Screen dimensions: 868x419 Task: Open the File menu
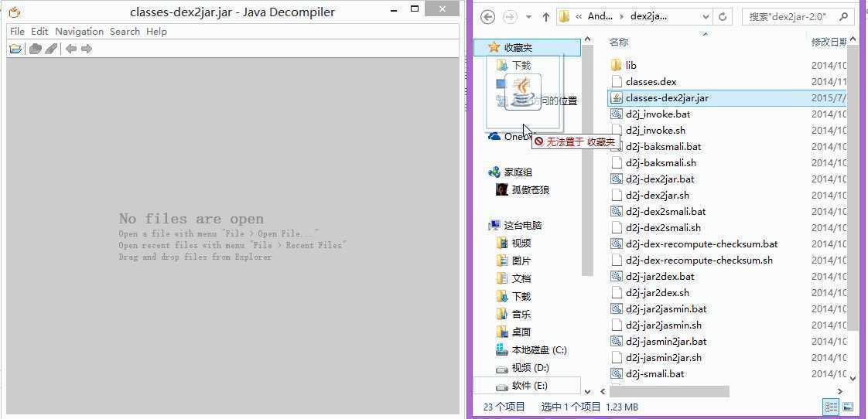point(17,32)
